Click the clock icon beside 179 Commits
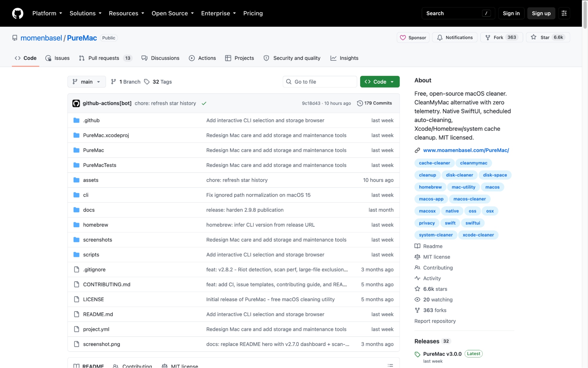The image size is (588, 368). (359, 103)
